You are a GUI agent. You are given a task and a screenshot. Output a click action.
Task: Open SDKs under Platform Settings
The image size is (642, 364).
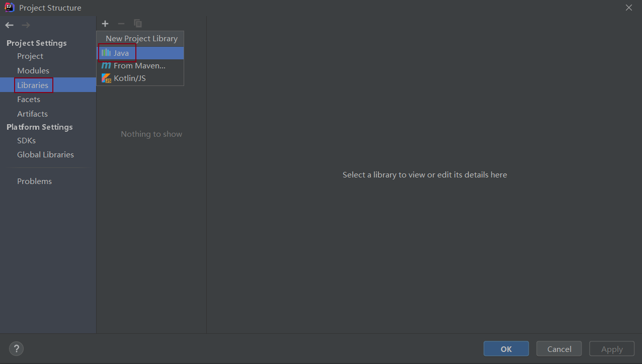click(x=26, y=140)
